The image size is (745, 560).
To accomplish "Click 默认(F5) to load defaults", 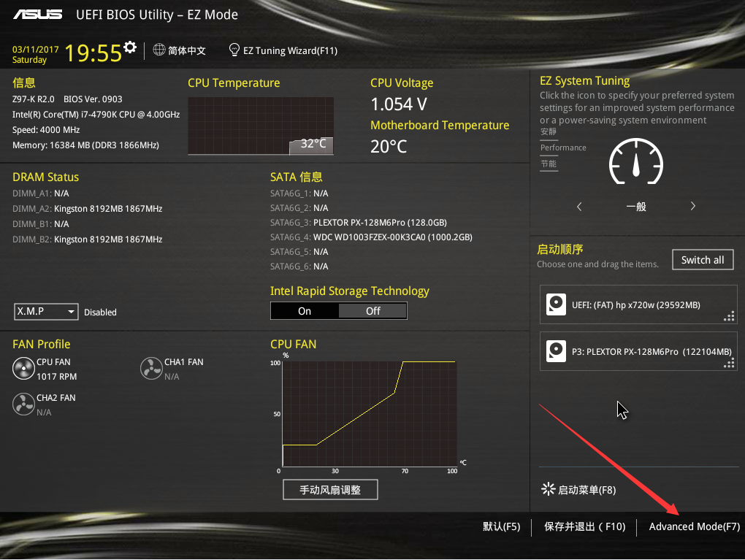I will pyautogui.click(x=501, y=526).
